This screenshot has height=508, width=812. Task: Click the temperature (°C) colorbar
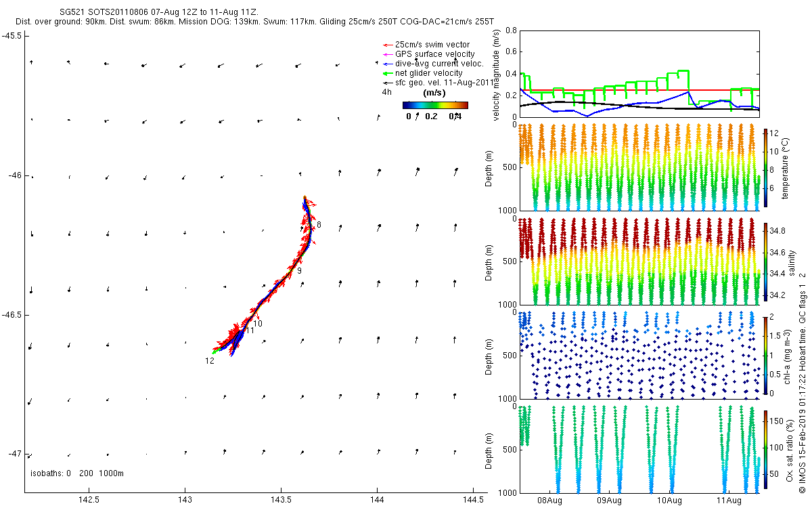pyautogui.click(x=765, y=167)
